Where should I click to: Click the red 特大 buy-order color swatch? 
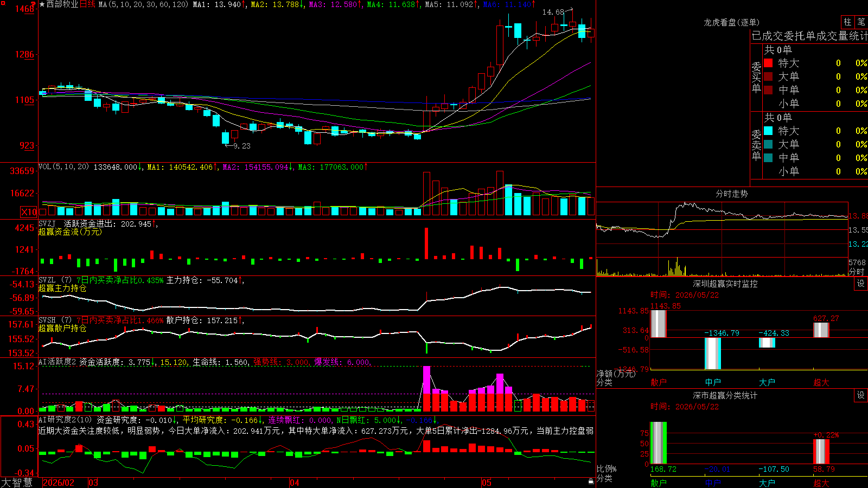(x=768, y=63)
